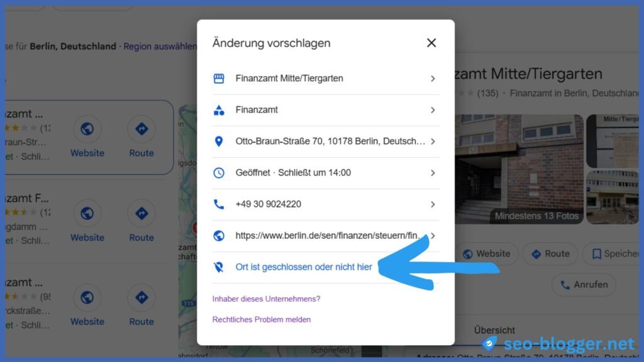Image resolution: width=644 pixels, height=362 pixels.
Task: Click the phone icon beside +49 30 9024220
Action: pyautogui.click(x=219, y=204)
